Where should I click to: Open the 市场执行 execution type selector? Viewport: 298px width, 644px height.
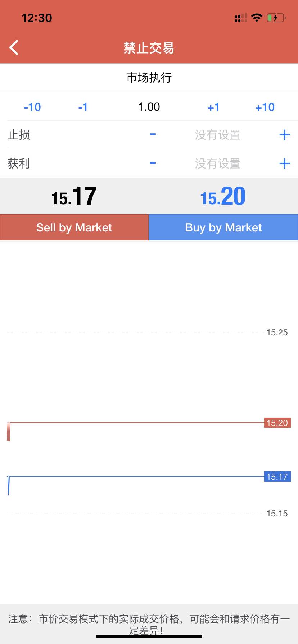click(149, 78)
